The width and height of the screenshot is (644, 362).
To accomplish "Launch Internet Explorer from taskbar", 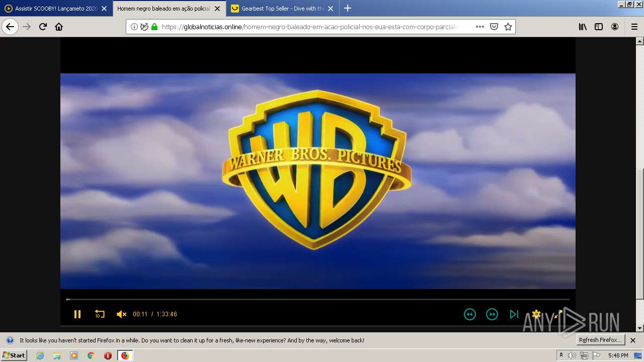I will (40, 355).
